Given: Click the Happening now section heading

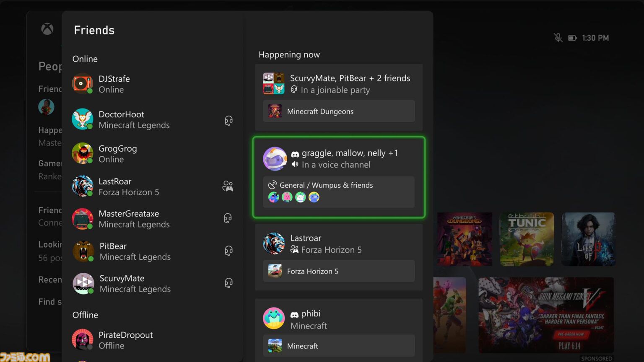Looking at the screenshot, I should (x=289, y=54).
